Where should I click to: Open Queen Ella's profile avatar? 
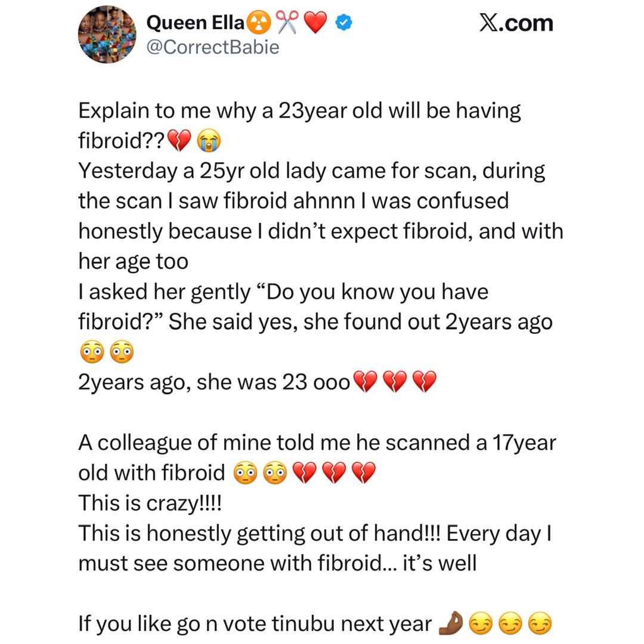[107, 35]
